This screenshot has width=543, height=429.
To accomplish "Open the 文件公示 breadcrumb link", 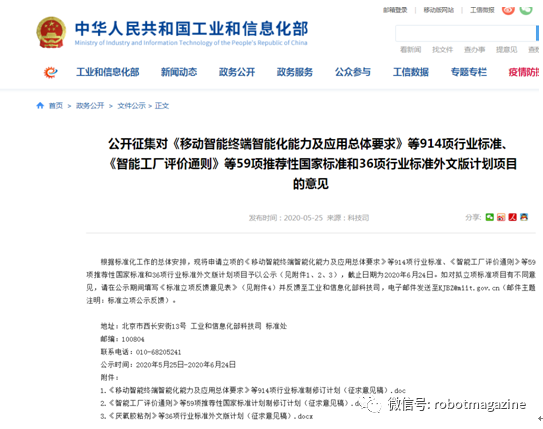I will point(132,106).
